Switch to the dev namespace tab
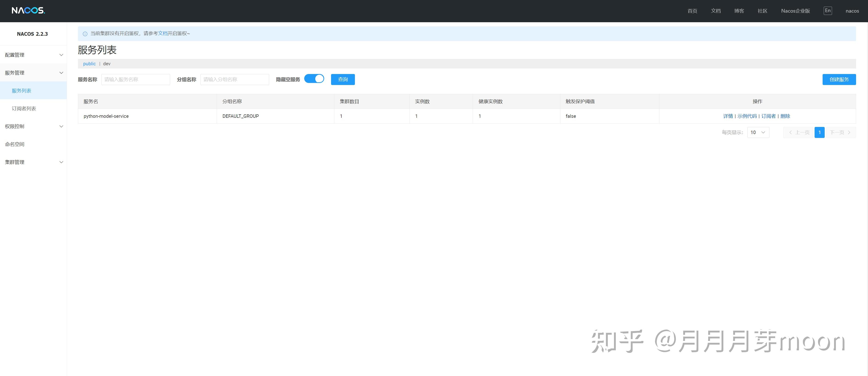Image resolution: width=868 pixels, height=376 pixels. click(x=107, y=64)
